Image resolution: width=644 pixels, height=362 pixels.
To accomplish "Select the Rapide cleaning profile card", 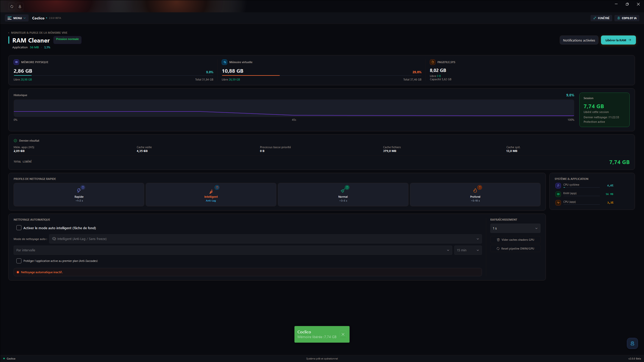I will pos(79,194).
